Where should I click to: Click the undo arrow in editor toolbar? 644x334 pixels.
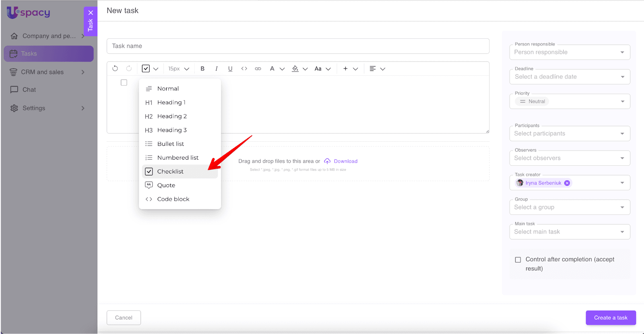pyautogui.click(x=115, y=68)
